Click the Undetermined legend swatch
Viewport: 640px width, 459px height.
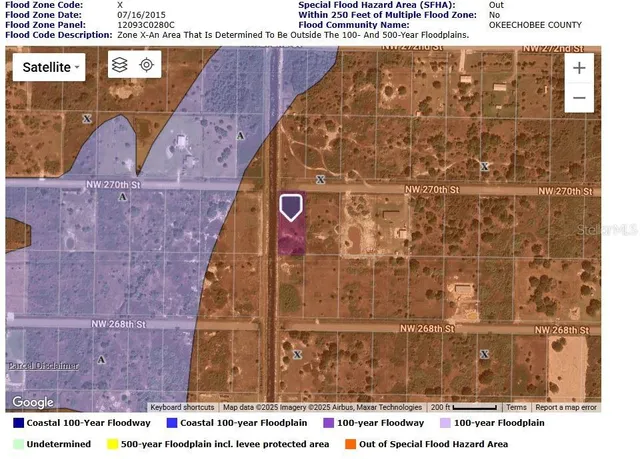pos(20,444)
